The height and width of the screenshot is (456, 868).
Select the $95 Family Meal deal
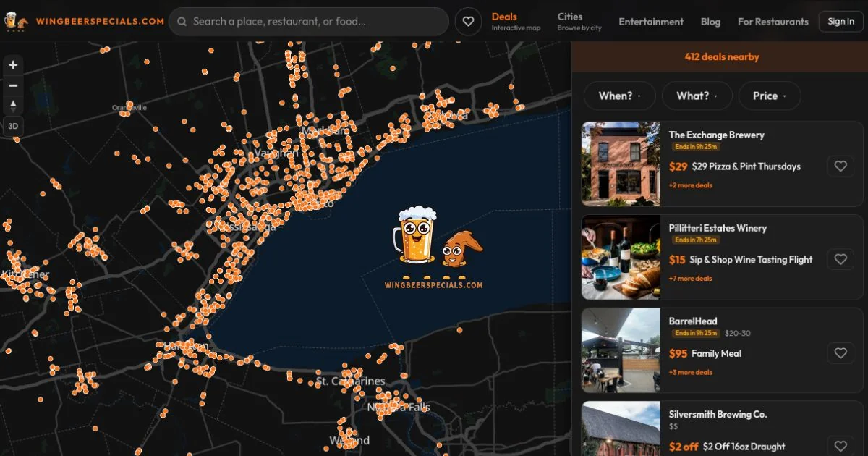[705, 354]
